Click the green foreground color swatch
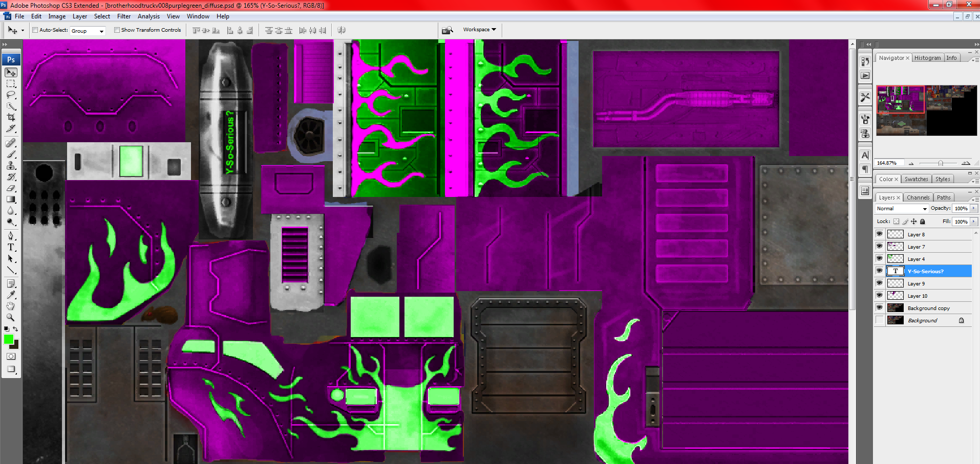This screenshot has height=464, width=980. [x=9, y=339]
